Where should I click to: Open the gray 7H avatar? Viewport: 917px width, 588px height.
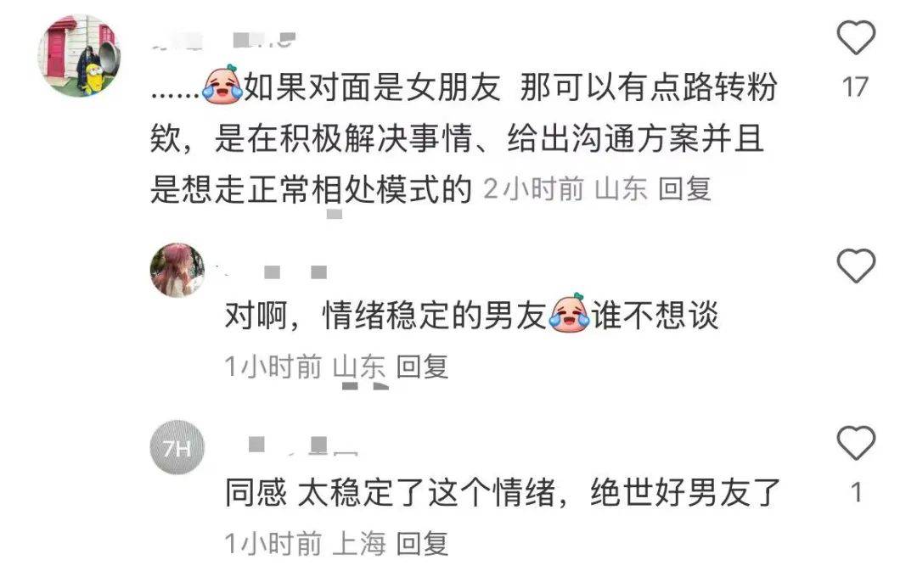point(177,447)
